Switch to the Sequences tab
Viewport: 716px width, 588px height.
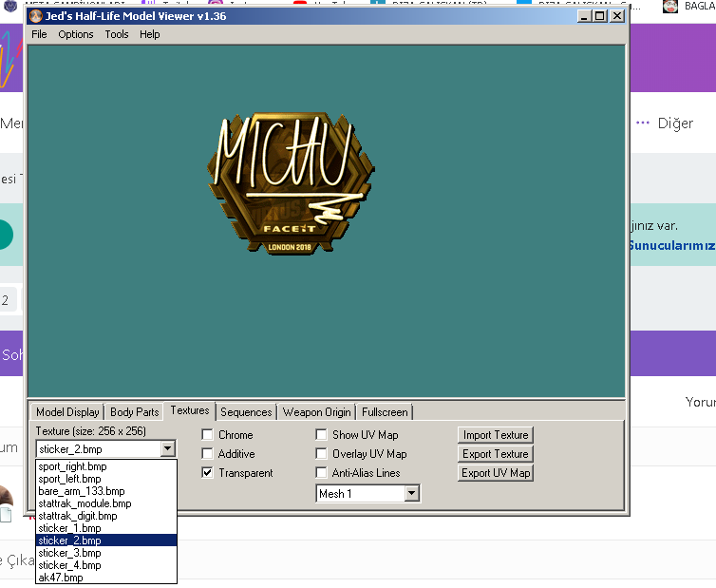[246, 412]
